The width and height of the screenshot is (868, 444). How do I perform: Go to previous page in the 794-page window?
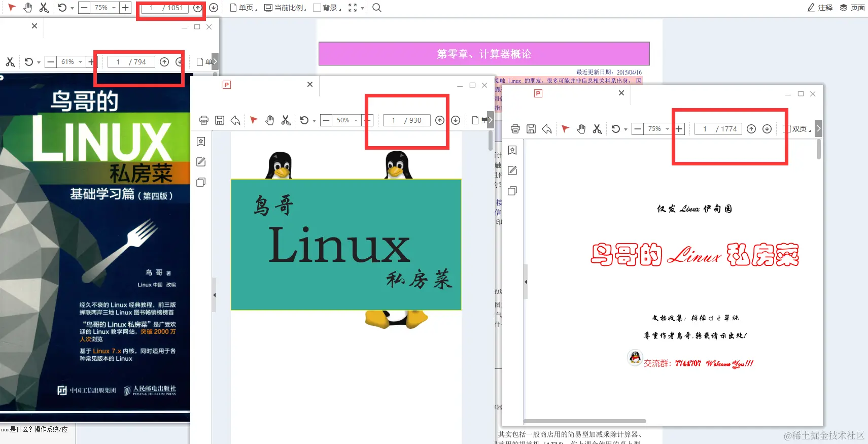pos(164,62)
